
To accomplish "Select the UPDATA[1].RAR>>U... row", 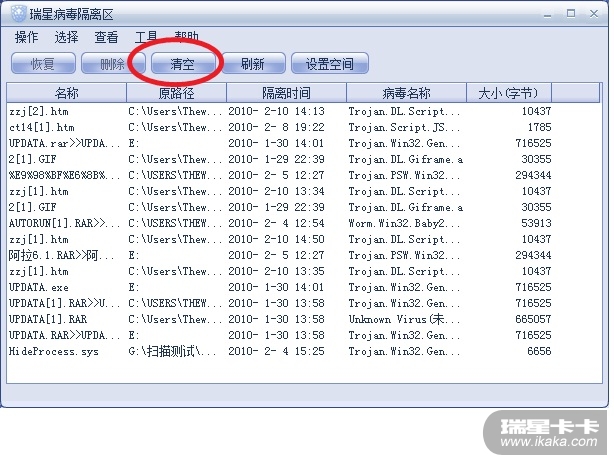I will coord(280,303).
